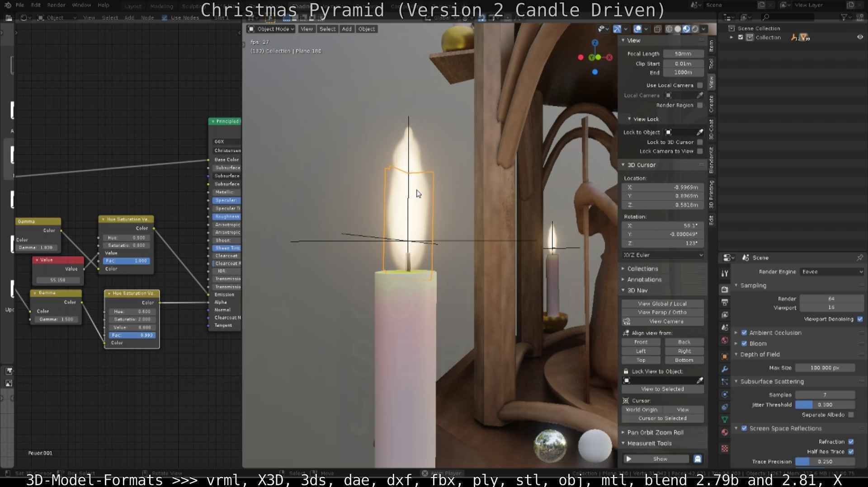Switch to Create sidebar tab
The height and width of the screenshot is (487, 868).
pos(711,104)
